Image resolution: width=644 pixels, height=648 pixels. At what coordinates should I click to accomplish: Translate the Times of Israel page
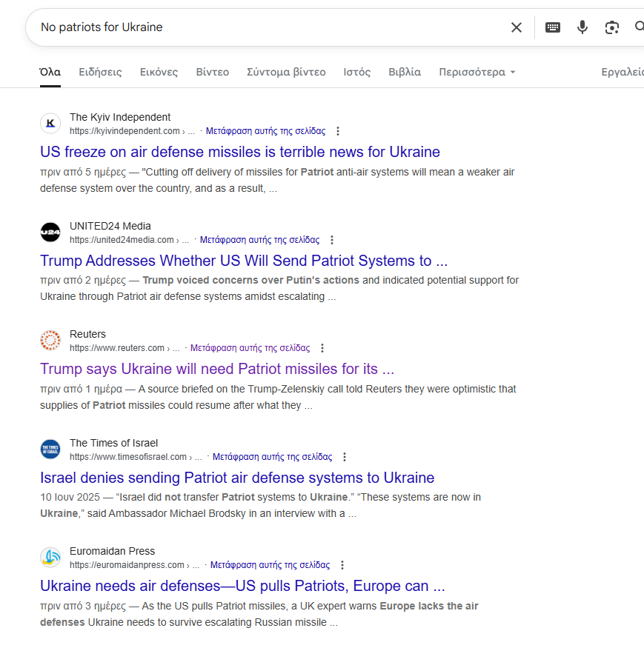272,457
